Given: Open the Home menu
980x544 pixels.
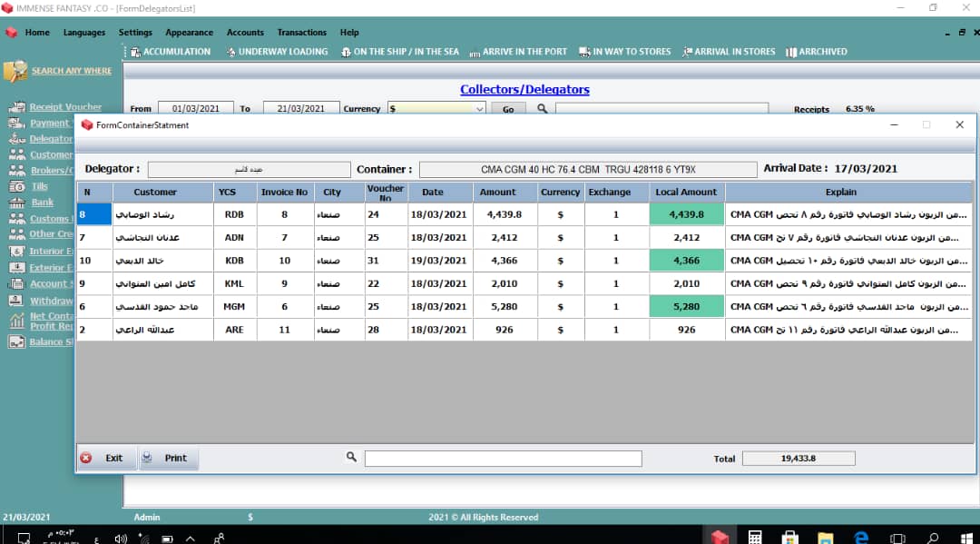Looking at the screenshot, I should [37, 33].
